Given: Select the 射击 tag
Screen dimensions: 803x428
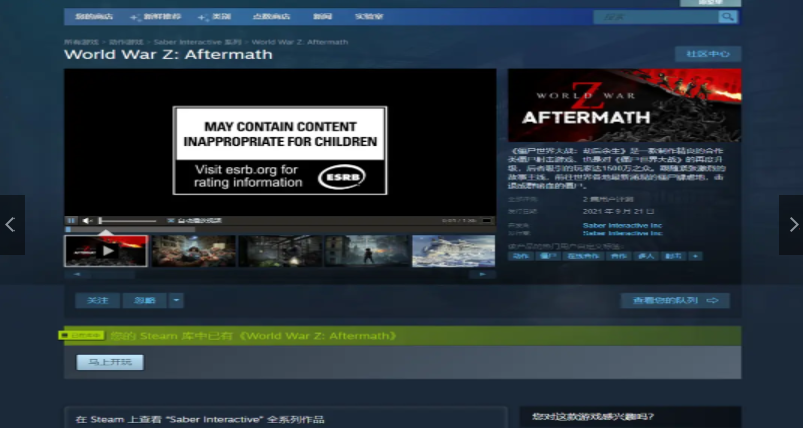Looking at the screenshot, I should click(x=673, y=256).
